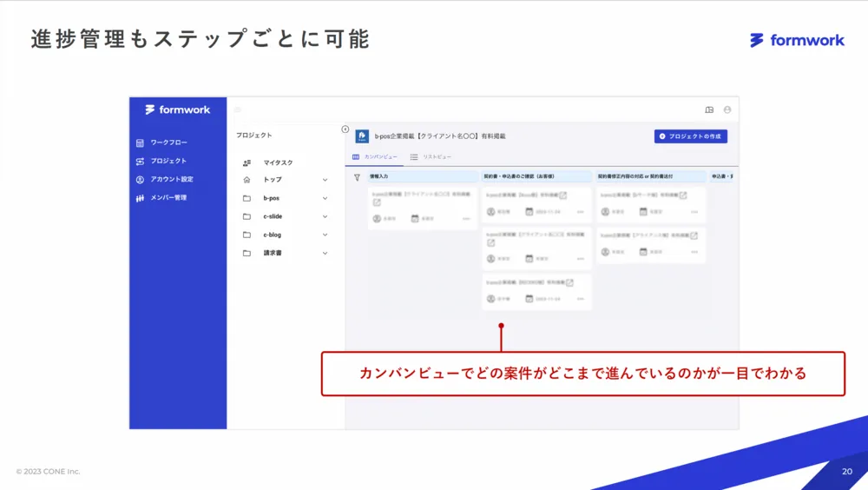Open link icon on top 契約書修正内容 column card

tap(683, 195)
